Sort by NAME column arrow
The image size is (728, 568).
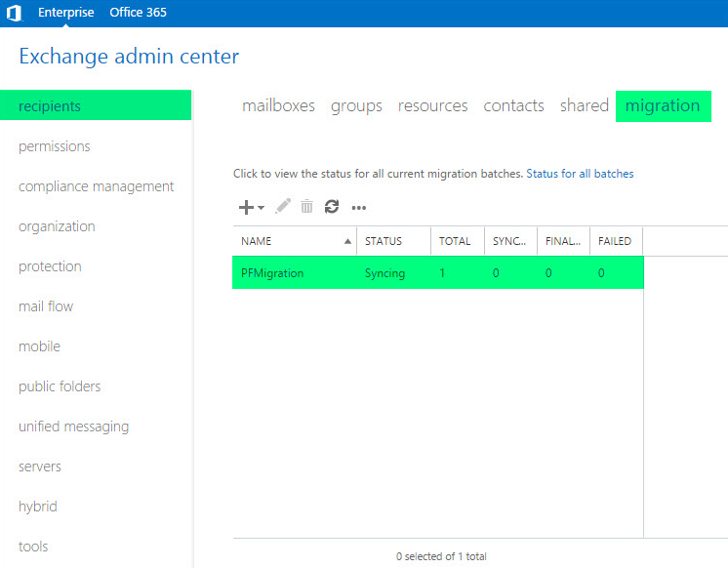(347, 241)
